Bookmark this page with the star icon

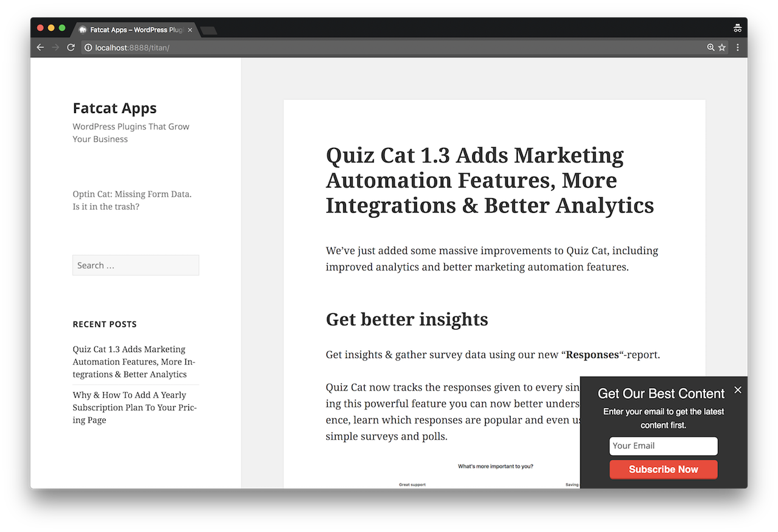click(722, 47)
